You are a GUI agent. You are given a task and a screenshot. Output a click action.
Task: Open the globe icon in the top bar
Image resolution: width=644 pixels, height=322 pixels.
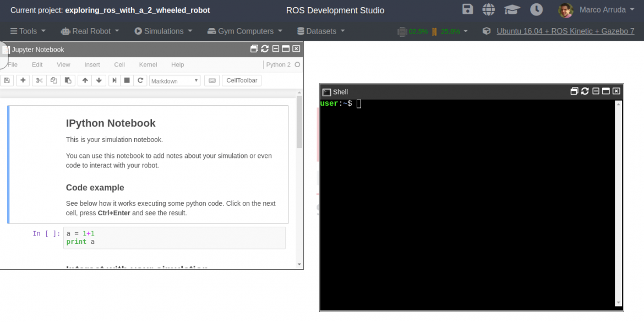[x=489, y=9]
